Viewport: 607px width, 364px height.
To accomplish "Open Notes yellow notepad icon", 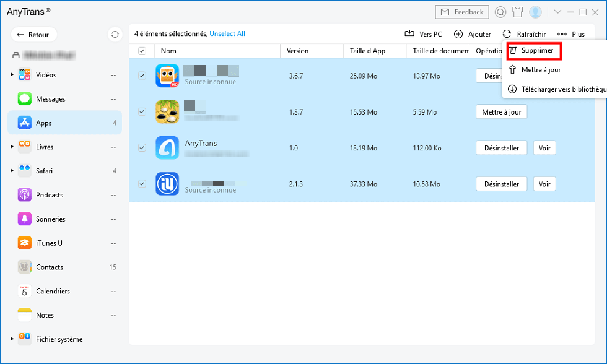I will pos(24,315).
